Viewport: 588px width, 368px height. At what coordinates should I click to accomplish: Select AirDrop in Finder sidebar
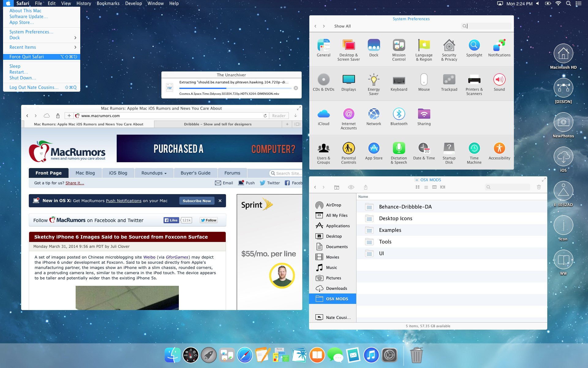tap(333, 205)
